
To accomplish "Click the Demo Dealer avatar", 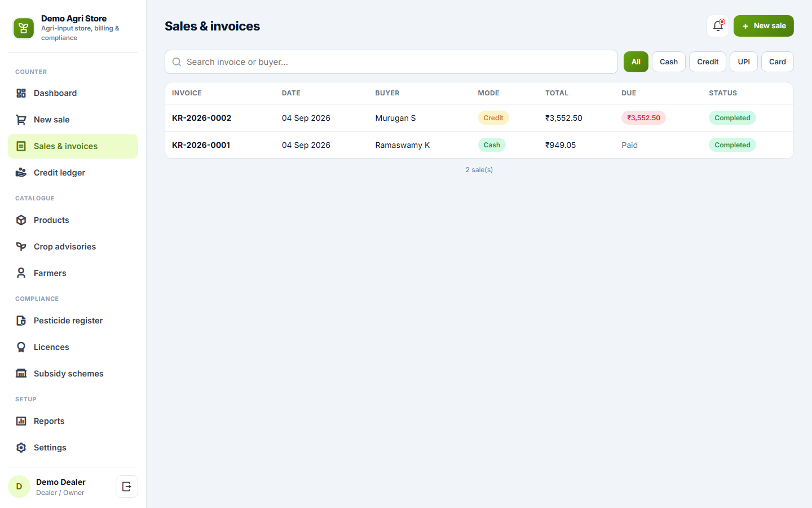I will coord(19,487).
